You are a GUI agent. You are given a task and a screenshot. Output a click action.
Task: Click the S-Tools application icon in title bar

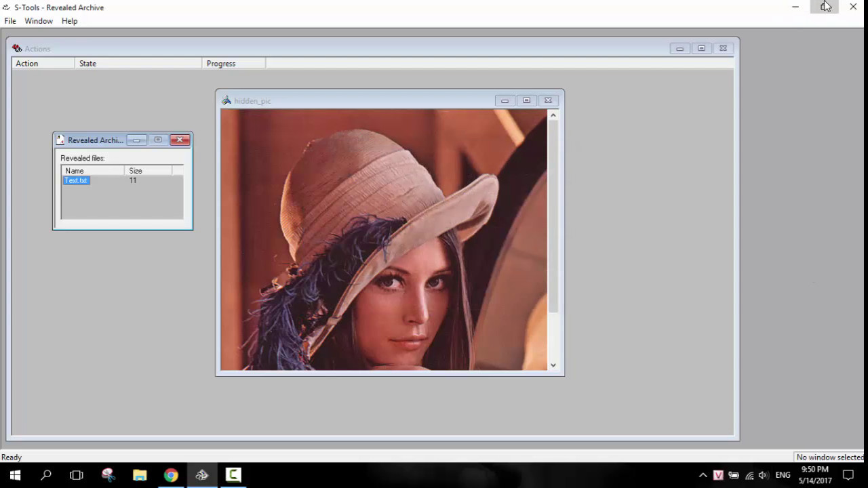(6, 7)
